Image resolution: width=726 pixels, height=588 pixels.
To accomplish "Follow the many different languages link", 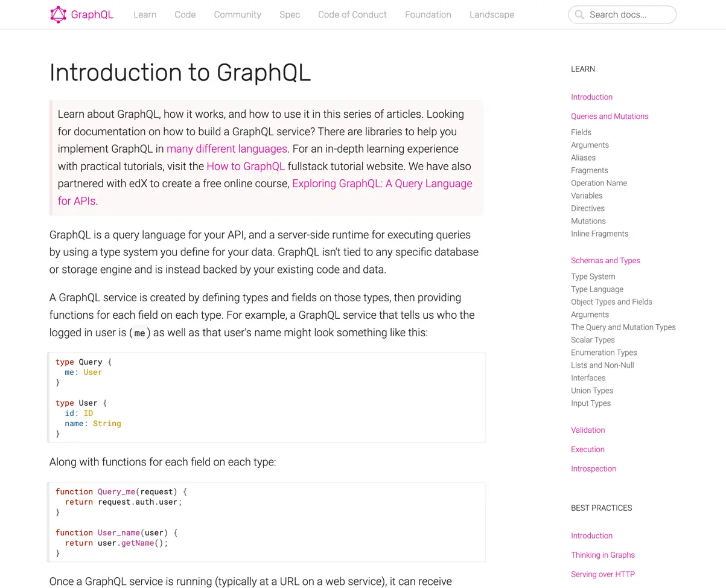I will coord(226,149).
